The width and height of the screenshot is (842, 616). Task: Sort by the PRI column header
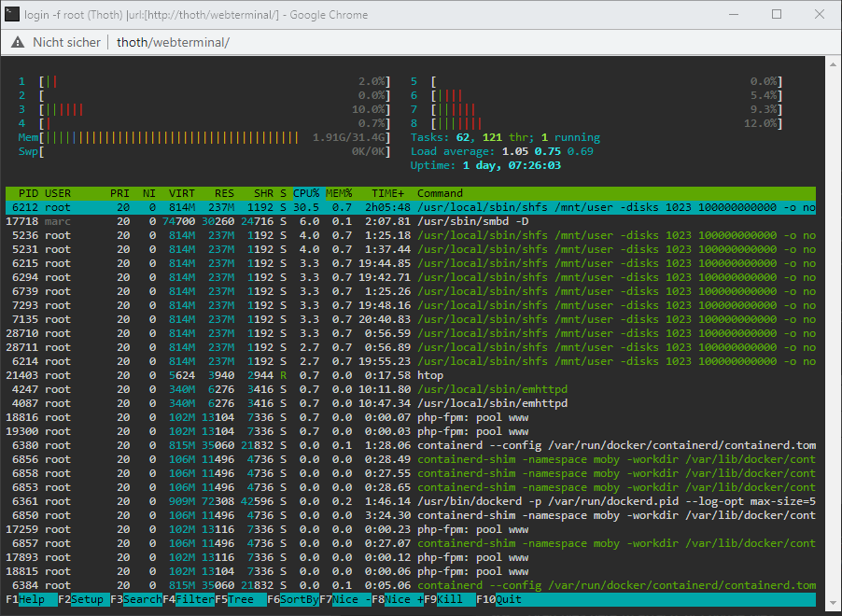point(119,193)
